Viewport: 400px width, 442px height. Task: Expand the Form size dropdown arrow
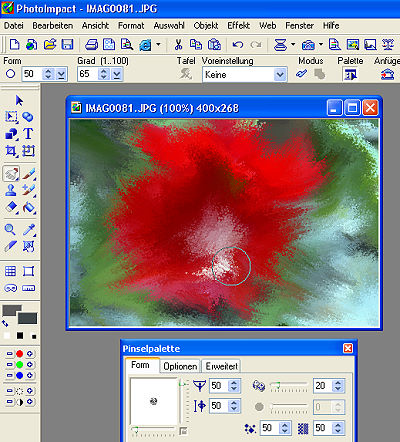click(61, 74)
